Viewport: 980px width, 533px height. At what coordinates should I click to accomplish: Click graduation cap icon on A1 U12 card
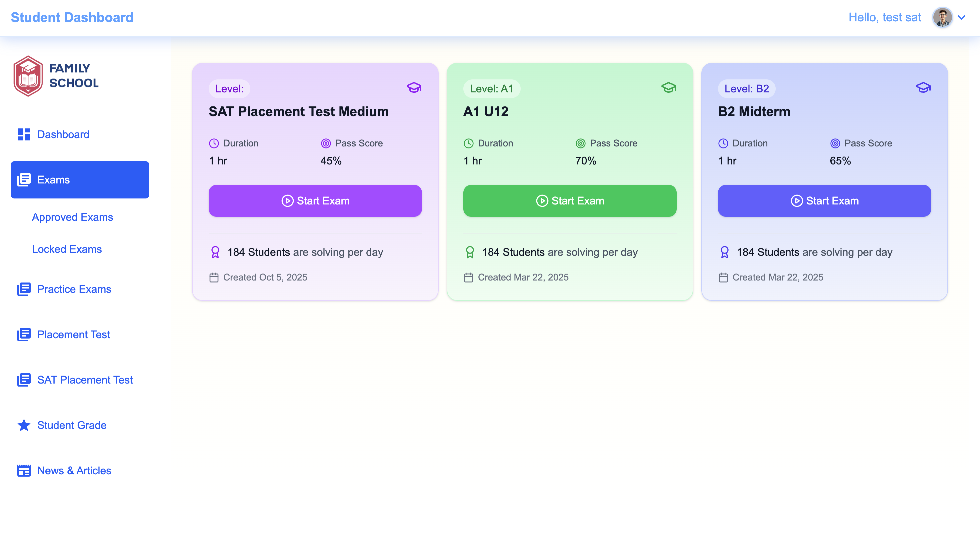pos(668,88)
